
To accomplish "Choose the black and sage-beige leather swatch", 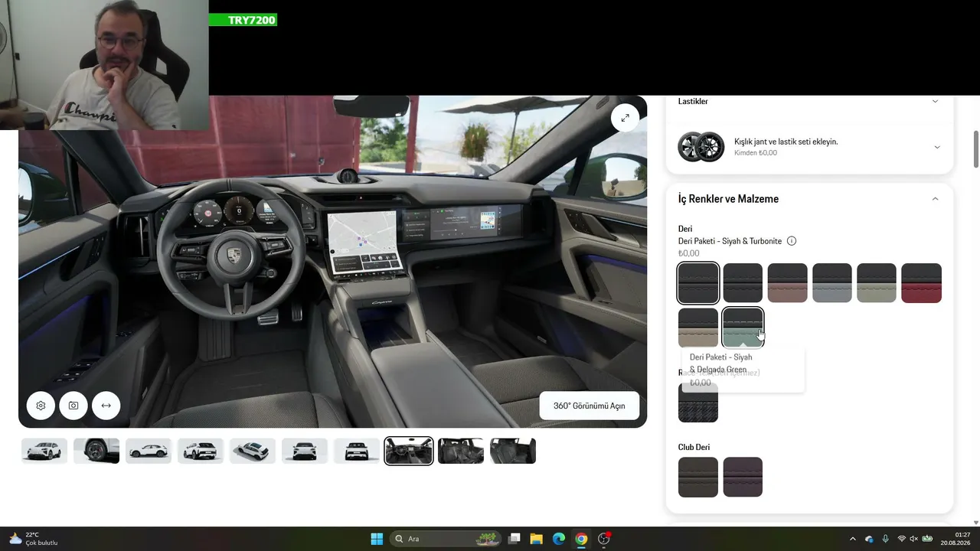I will tap(877, 283).
